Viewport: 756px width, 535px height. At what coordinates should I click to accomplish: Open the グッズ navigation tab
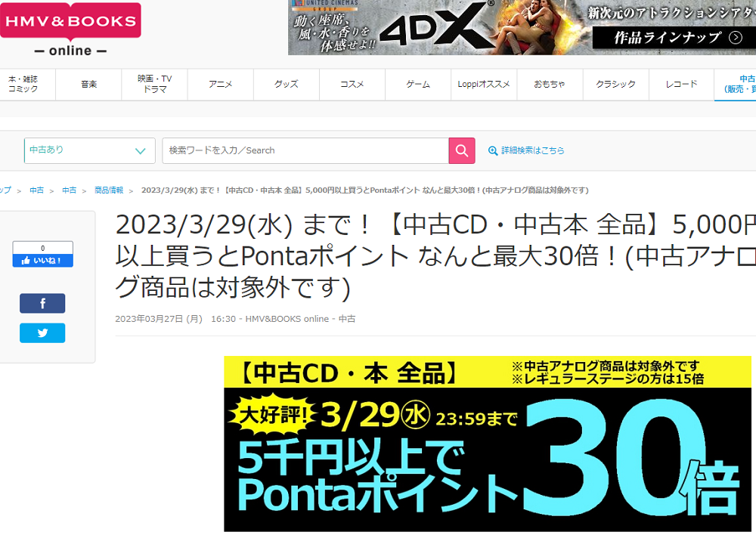(287, 85)
